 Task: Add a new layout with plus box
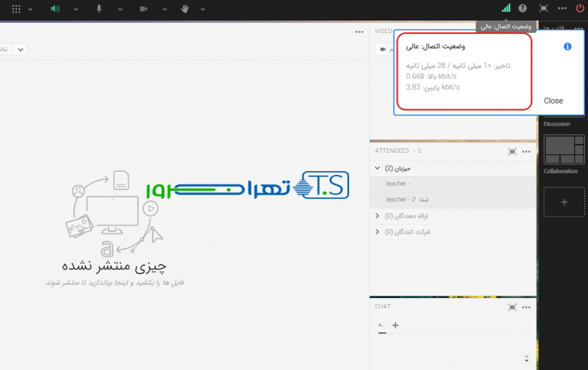[564, 202]
